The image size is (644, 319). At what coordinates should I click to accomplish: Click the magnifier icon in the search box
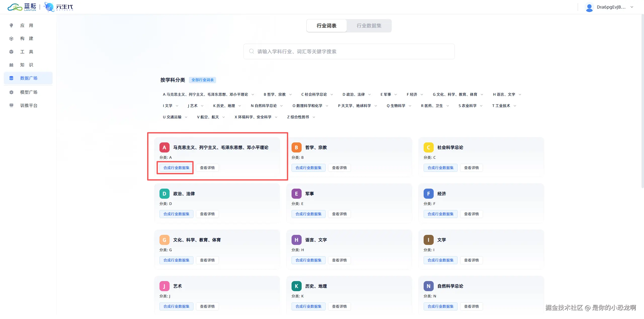click(x=251, y=51)
